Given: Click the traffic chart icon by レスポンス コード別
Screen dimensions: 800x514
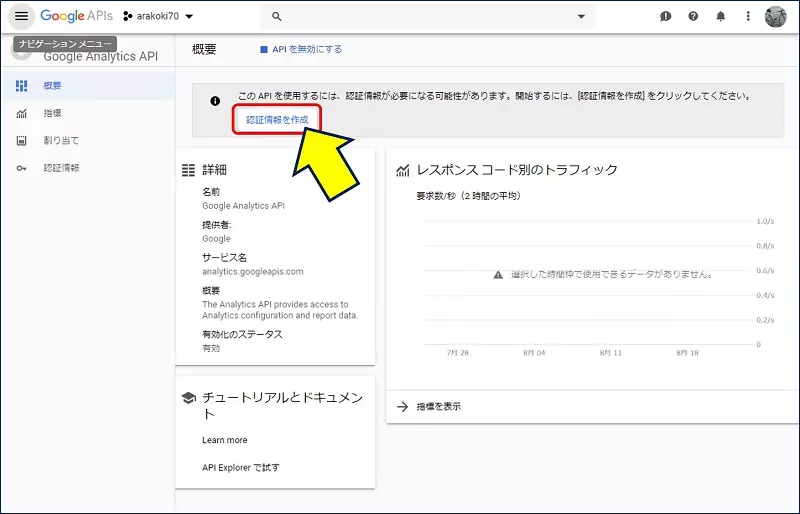Looking at the screenshot, I should pyautogui.click(x=403, y=170).
